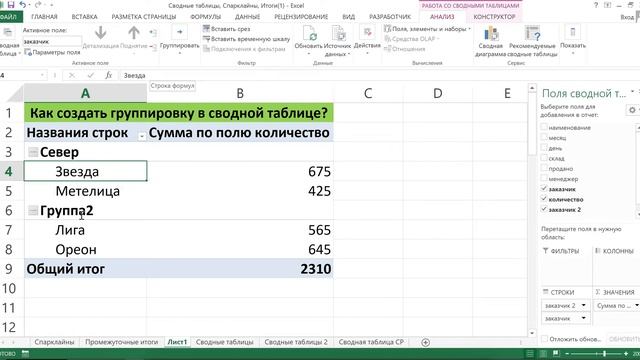Switch to Промежуточные итоги sheet tab
The image size is (640, 360).
pos(121,342)
